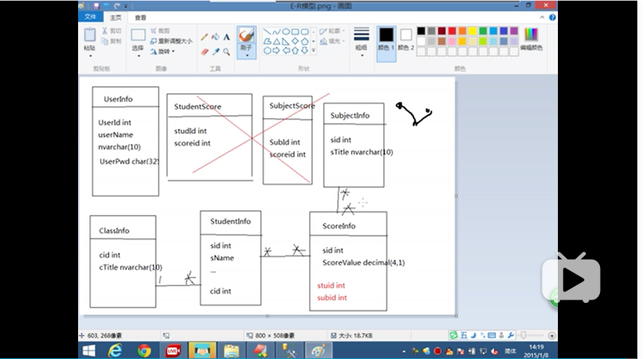This screenshot has width=644, height=359.
Task: Open Internet Explorer from taskbar
Action: [x=115, y=351]
